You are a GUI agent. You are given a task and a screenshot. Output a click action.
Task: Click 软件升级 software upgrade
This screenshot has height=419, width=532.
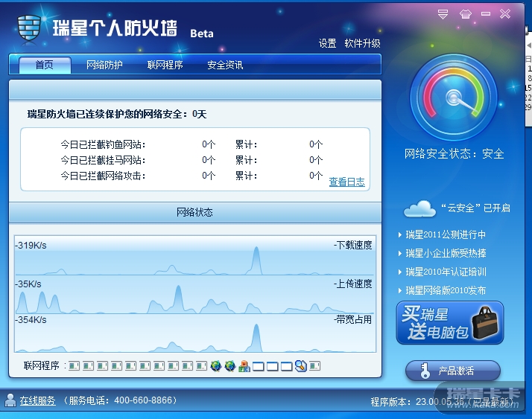[x=363, y=43]
